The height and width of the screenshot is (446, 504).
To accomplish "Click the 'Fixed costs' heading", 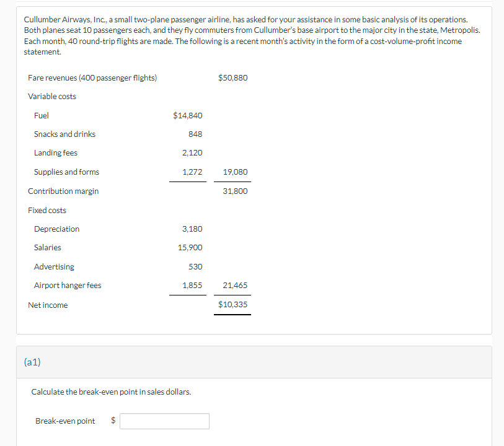I will [47, 211].
